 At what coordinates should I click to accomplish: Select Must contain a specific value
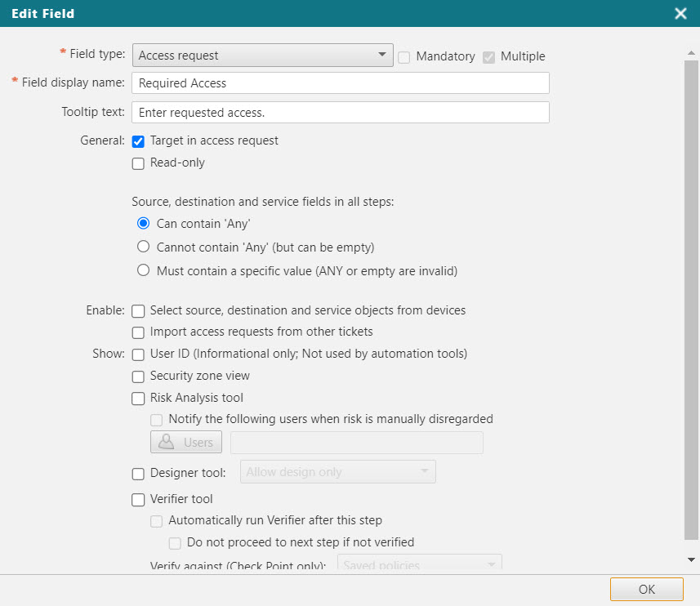[x=144, y=269]
